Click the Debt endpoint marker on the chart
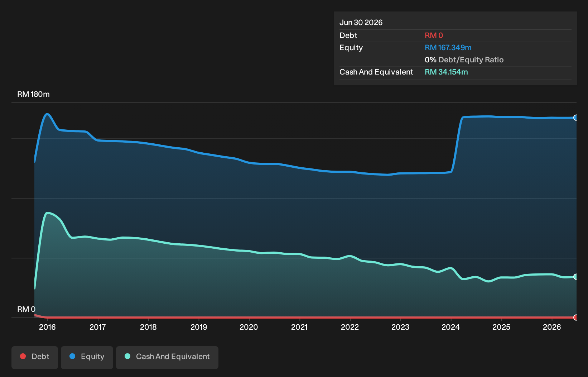 tap(576, 318)
